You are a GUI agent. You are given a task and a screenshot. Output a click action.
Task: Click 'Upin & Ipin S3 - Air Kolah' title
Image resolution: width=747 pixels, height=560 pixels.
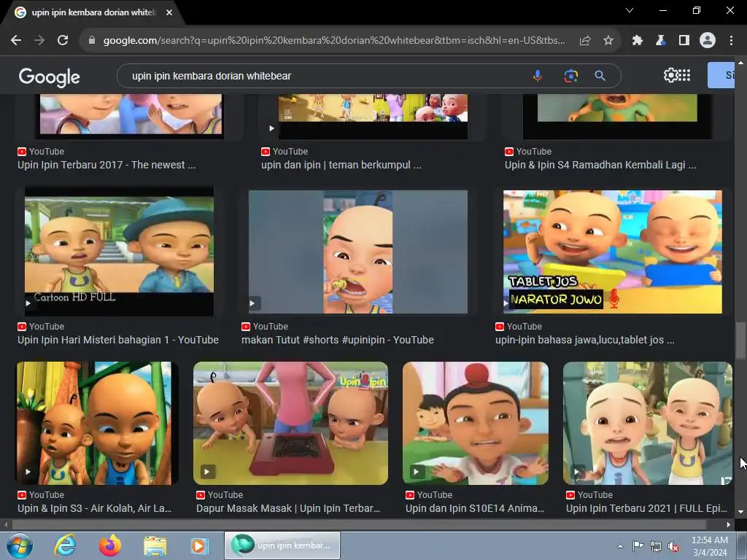[x=94, y=508]
